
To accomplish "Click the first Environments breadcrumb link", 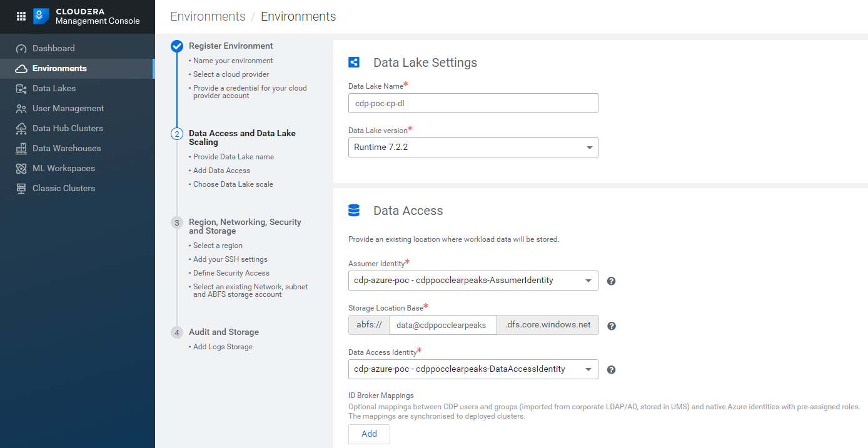I will tap(208, 17).
